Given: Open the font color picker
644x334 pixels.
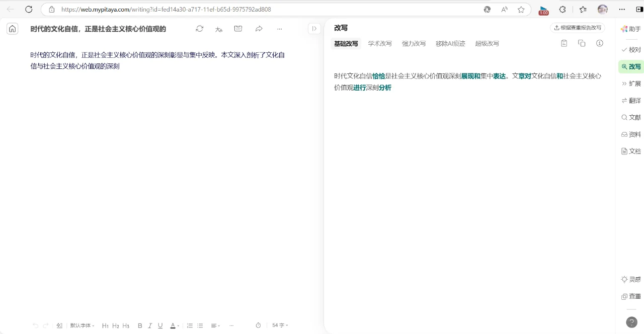Looking at the screenshot, I should click(174, 325).
